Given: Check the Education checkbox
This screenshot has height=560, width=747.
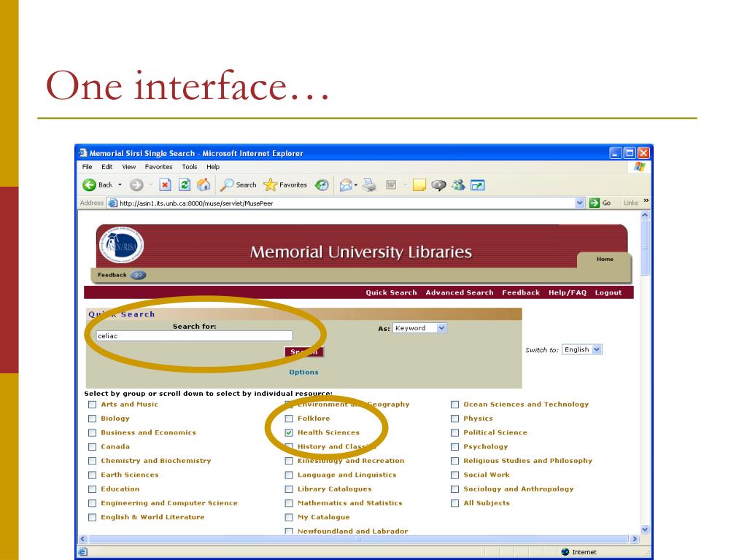Looking at the screenshot, I should 93,489.
